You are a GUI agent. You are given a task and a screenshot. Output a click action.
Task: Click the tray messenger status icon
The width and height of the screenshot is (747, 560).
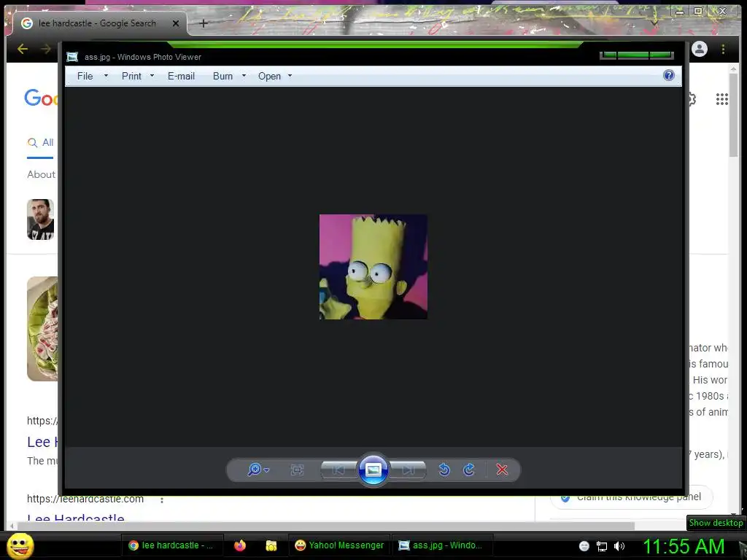pyautogui.click(x=584, y=547)
